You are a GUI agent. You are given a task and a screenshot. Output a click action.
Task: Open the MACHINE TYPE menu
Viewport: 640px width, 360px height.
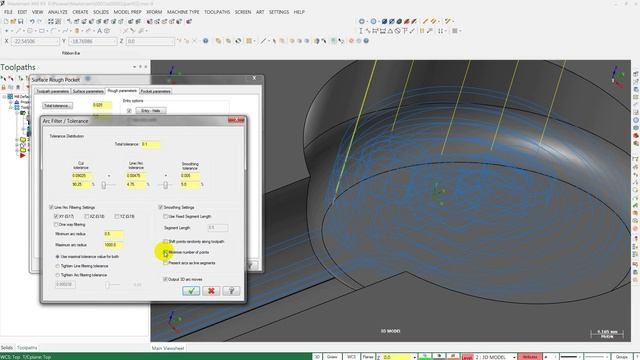(x=183, y=12)
